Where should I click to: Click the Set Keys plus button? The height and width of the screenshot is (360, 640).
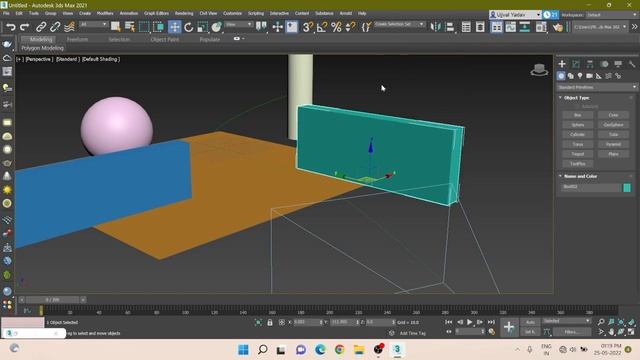[509, 327]
